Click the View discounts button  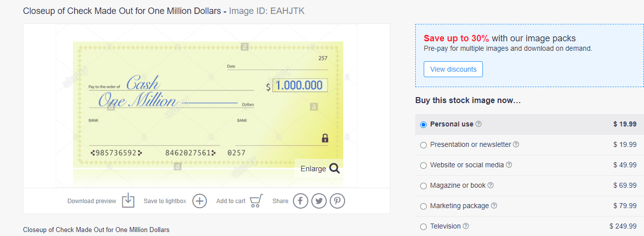pos(453,69)
